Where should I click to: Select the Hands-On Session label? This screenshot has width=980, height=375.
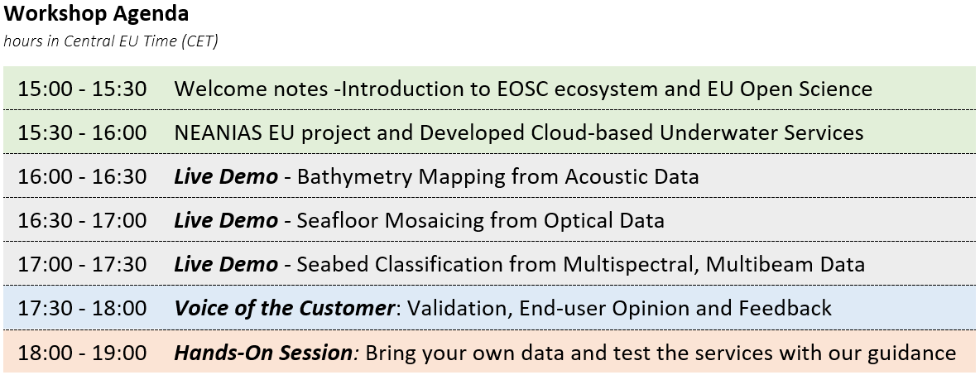pyautogui.click(x=263, y=353)
